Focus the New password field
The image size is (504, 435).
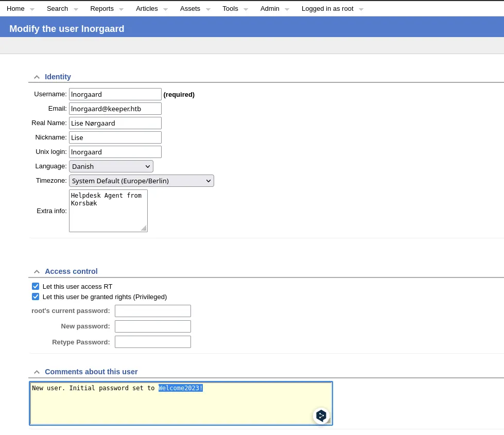(x=153, y=326)
